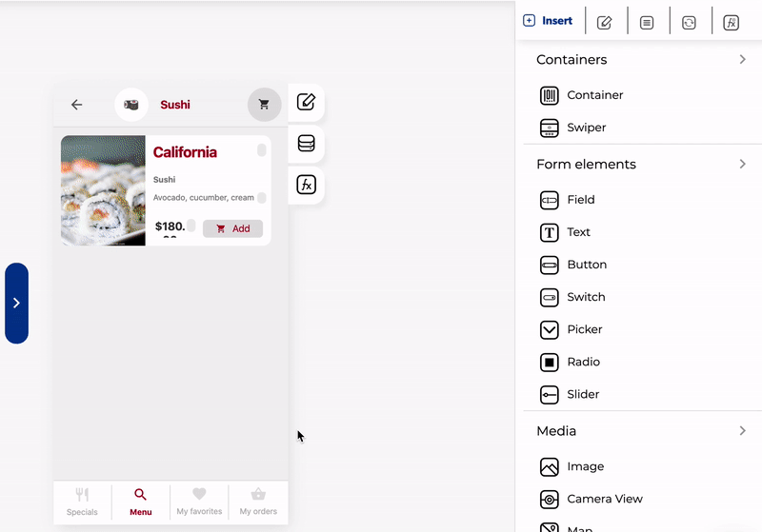Open the shopping cart icon in Sushi header
Viewport: 762px width, 532px height.
[x=265, y=105]
